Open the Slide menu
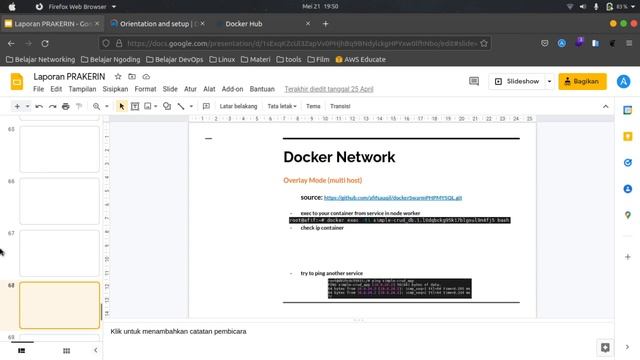 [x=170, y=89]
